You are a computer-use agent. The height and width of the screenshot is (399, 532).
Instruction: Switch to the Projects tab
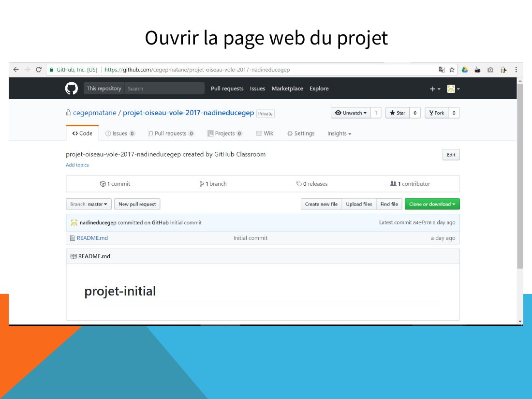(225, 133)
